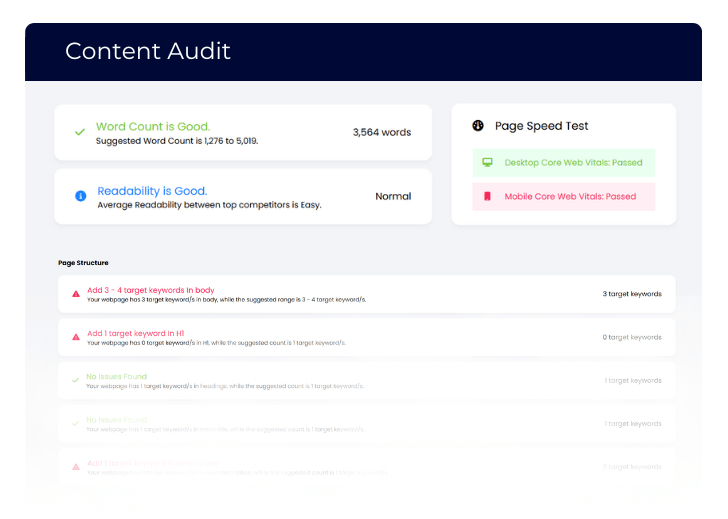Click the warning triangle for keyword in description
The height and width of the screenshot is (519, 728).
[x=76, y=467]
